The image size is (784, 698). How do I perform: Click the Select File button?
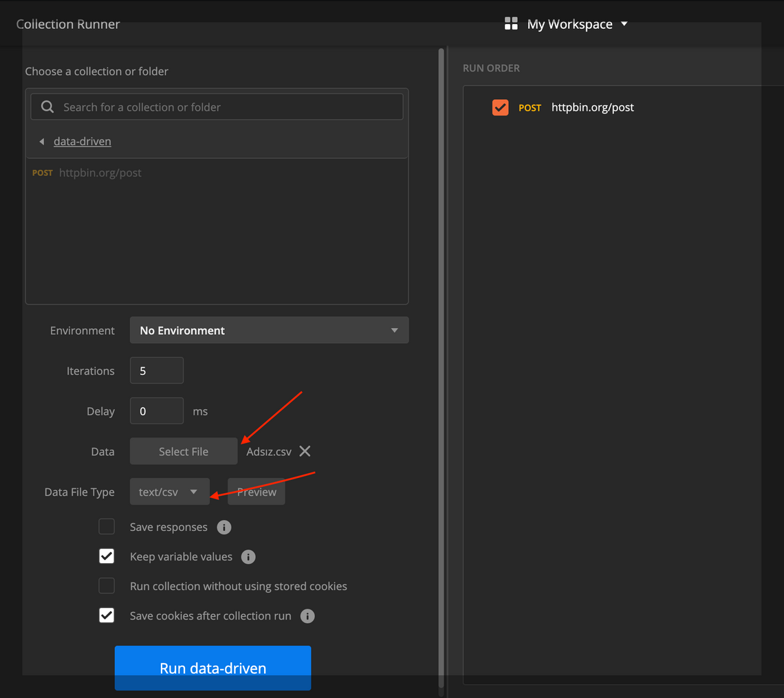pyautogui.click(x=183, y=451)
